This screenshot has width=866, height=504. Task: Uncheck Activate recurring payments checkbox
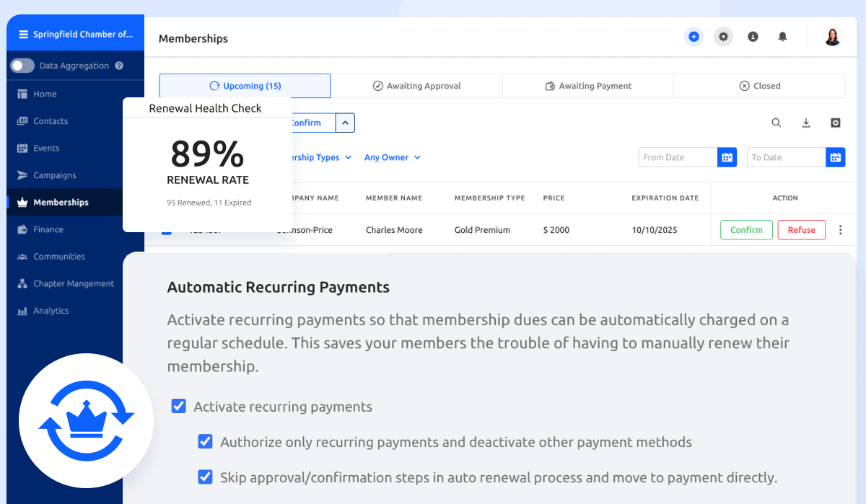179,407
